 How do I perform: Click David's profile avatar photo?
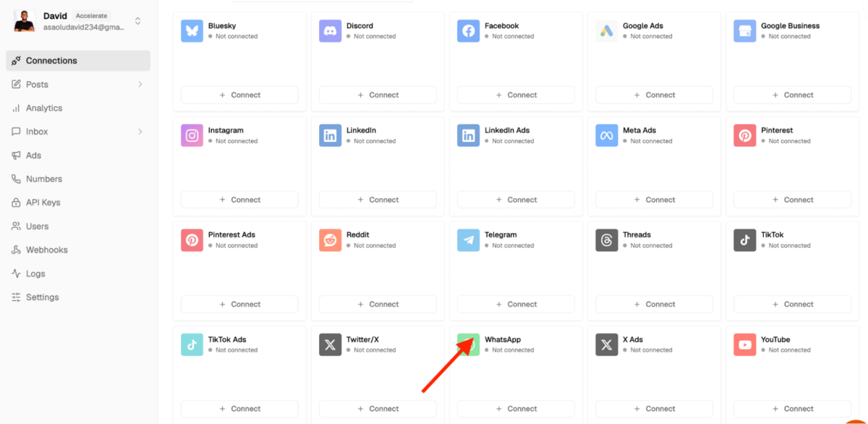[x=25, y=21]
